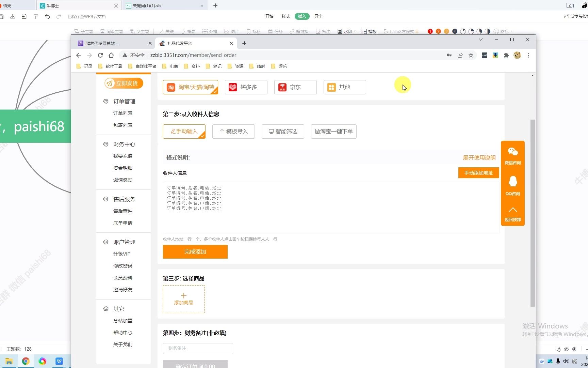Open 我要充值 in sidebar

[x=123, y=156]
